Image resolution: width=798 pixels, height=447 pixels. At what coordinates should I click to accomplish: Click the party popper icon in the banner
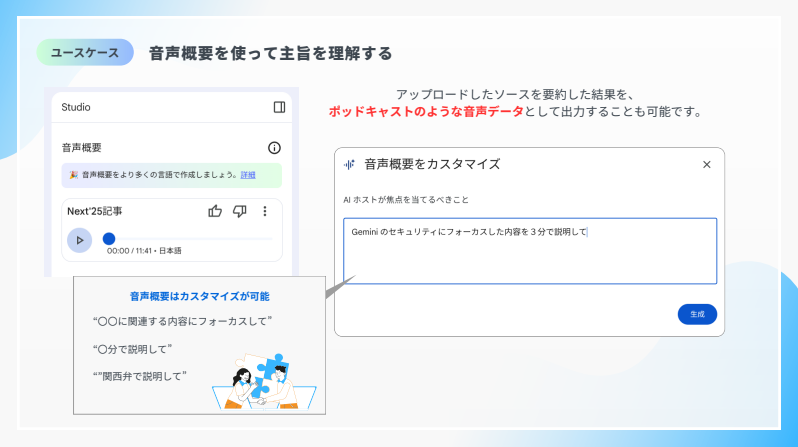point(73,175)
